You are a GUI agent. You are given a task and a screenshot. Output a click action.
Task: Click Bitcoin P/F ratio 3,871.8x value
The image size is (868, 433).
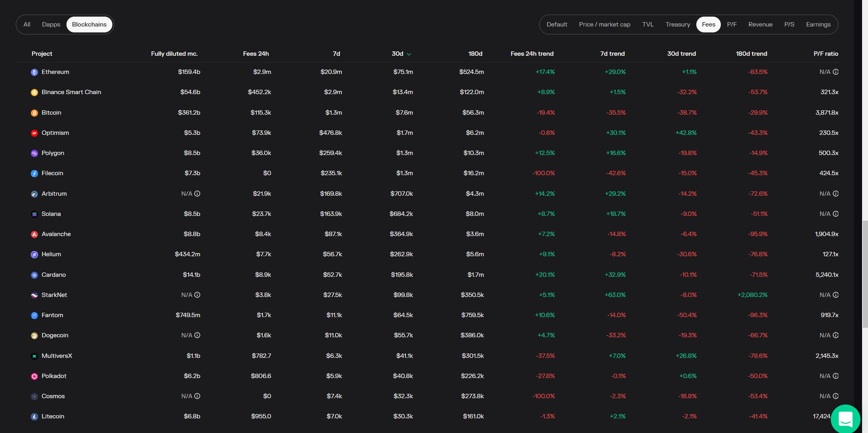pos(827,113)
